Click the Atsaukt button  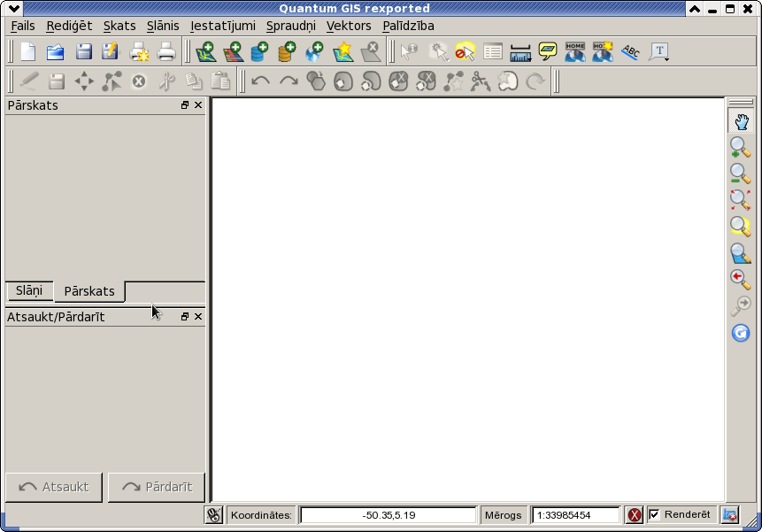[x=54, y=487]
